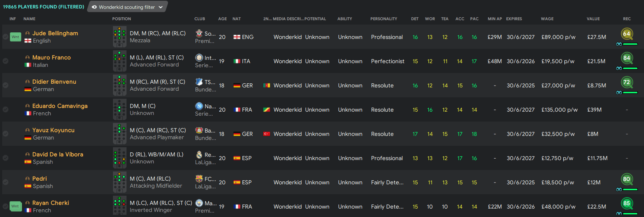Screen dimensions: 644x217
Task: Open David De la Víbora's player page
Action: [58, 154]
